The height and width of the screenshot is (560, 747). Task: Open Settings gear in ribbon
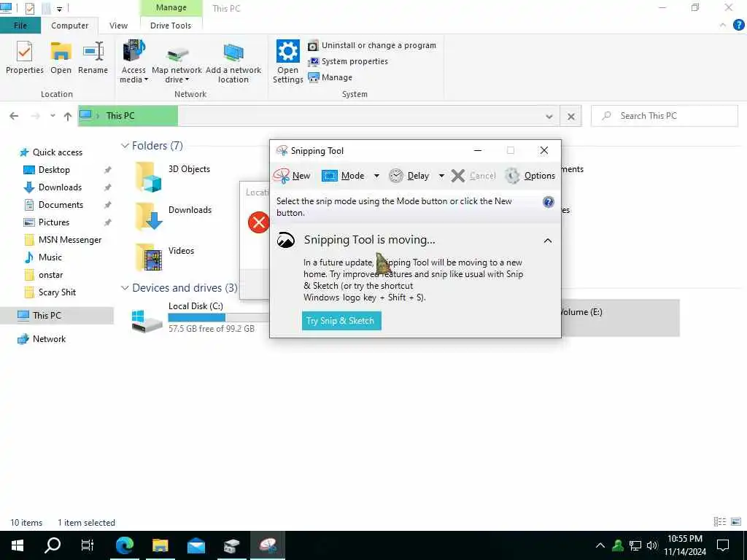coord(287,62)
